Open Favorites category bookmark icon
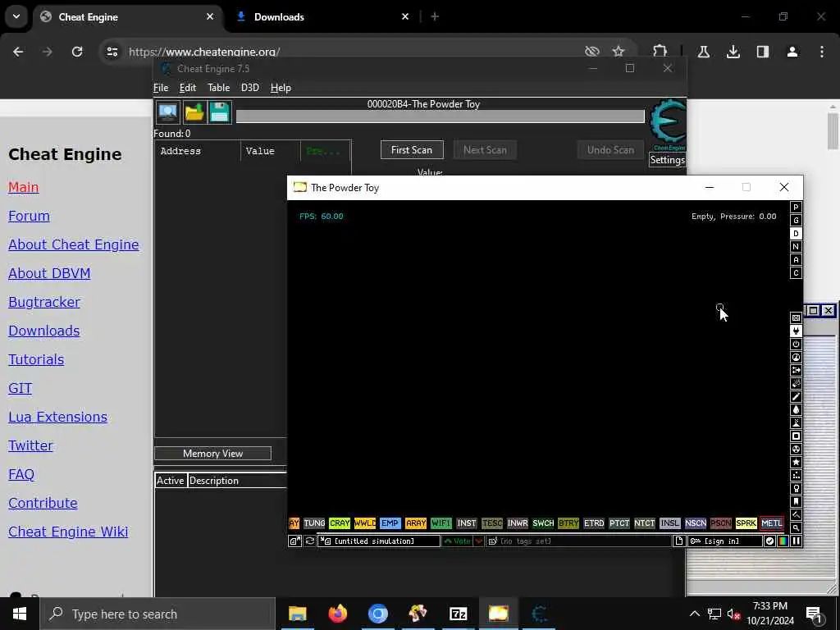This screenshot has height=630, width=840. coord(796,501)
